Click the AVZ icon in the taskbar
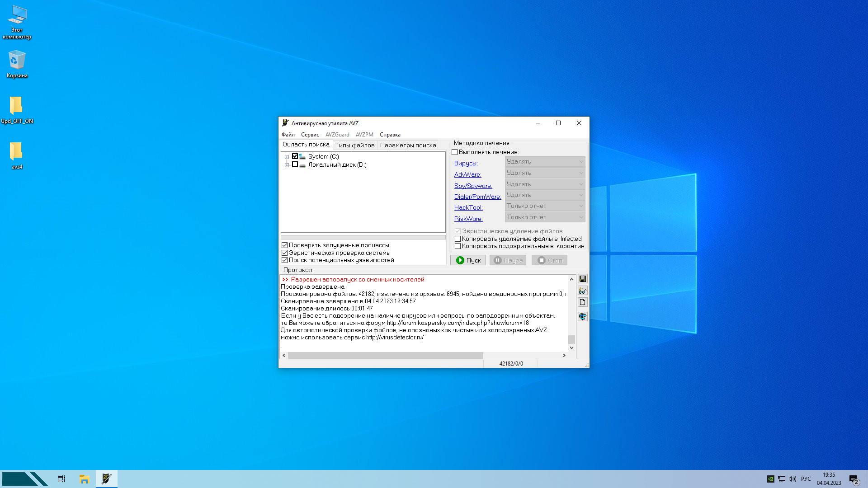This screenshot has width=868, height=488. pos(107,479)
